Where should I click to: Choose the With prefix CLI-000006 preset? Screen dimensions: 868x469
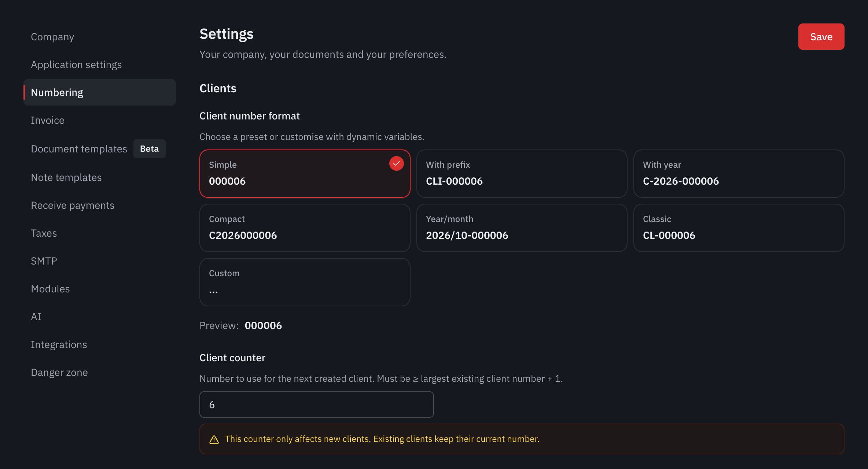522,174
